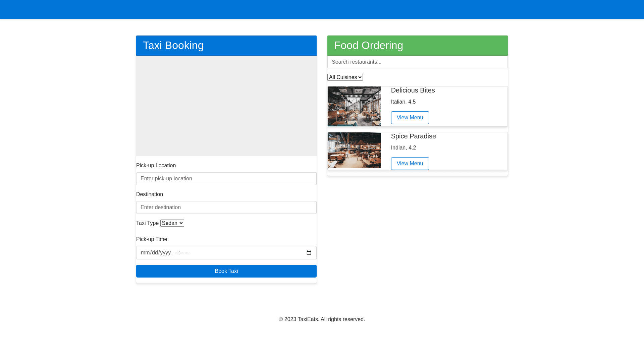Click the gray map area in Taxi Booking

(x=226, y=106)
